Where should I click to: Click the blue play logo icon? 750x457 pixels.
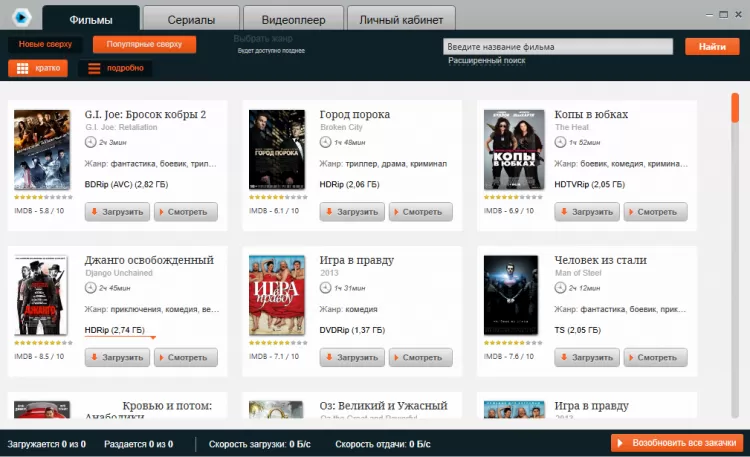21,18
